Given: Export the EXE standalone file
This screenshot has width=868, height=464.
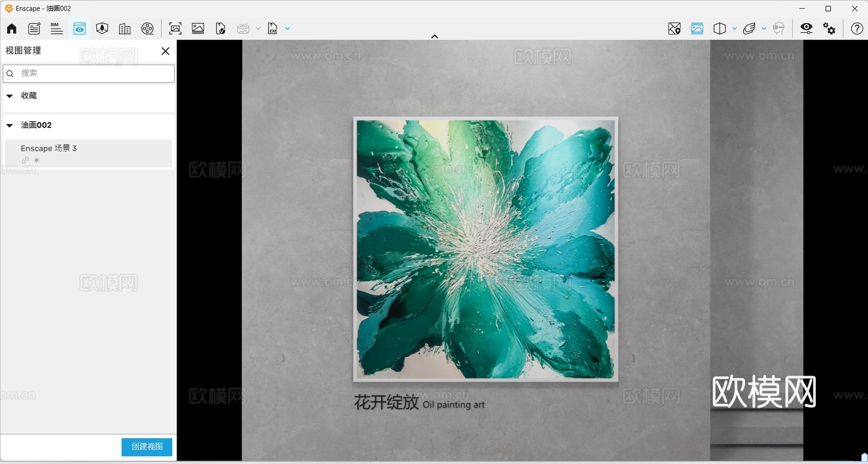Looking at the screenshot, I should [272, 28].
